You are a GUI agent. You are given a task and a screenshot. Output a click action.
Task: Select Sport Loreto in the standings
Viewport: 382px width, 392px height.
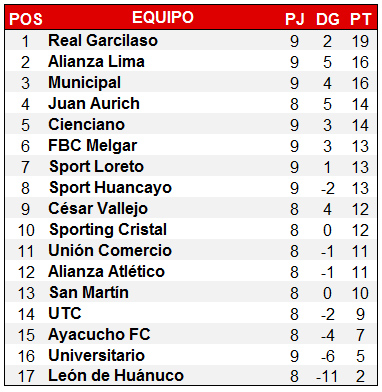tap(96, 167)
